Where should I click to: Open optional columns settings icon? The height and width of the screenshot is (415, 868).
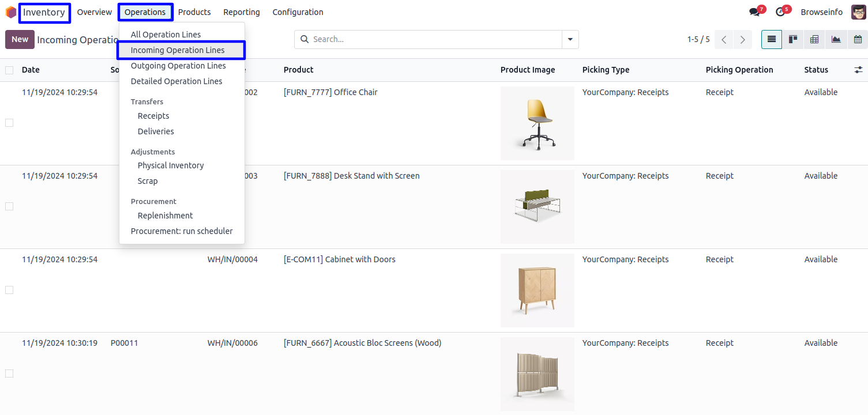point(858,70)
